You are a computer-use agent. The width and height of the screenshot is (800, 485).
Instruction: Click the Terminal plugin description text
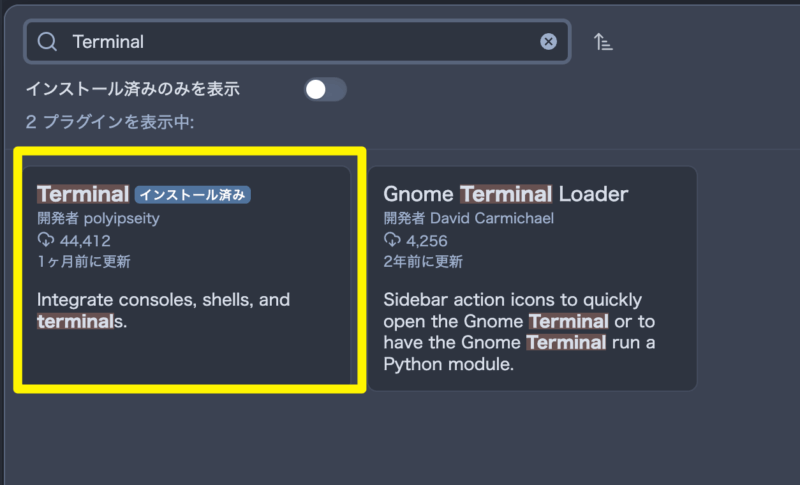(163, 310)
